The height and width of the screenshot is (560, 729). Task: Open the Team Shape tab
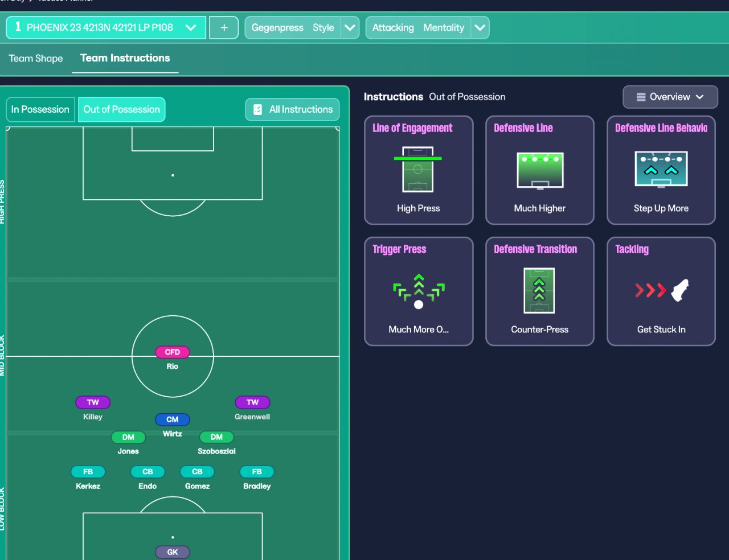tap(36, 58)
